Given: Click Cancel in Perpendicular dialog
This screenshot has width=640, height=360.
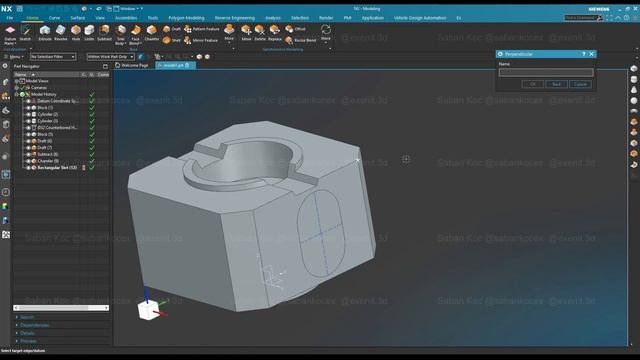Looking at the screenshot, I should point(580,84).
